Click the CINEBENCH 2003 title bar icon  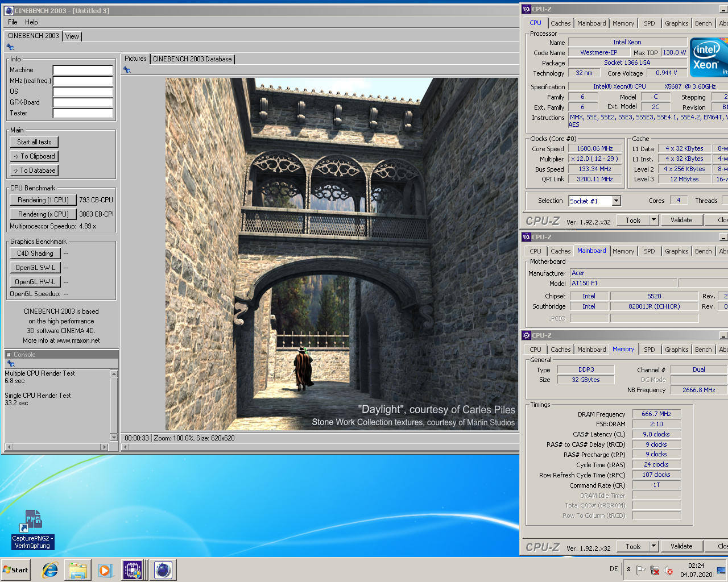click(x=9, y=11)
